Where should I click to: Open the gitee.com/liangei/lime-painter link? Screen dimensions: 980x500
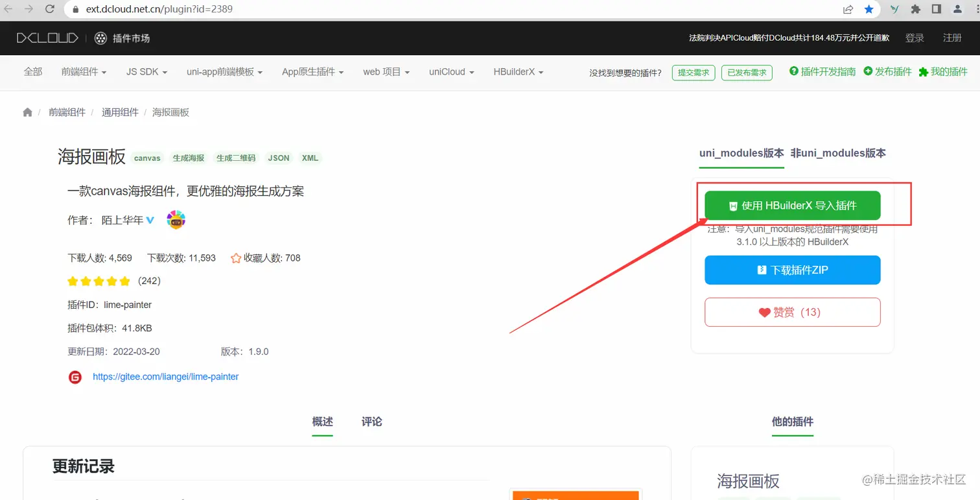(165, 377)
